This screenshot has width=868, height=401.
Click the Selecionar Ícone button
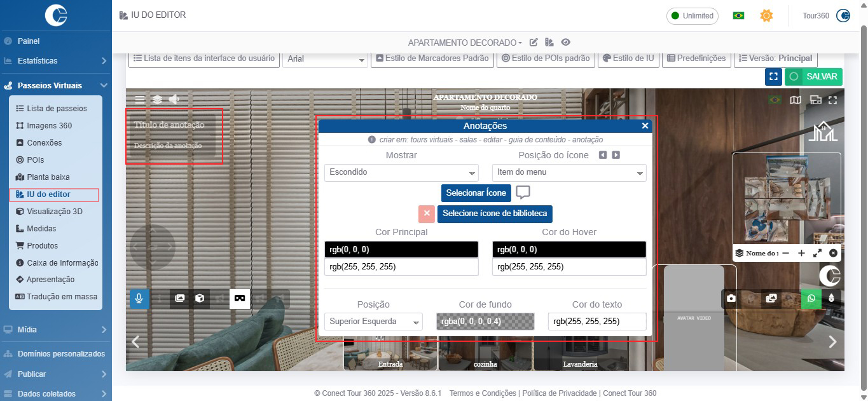click(476, 193)
